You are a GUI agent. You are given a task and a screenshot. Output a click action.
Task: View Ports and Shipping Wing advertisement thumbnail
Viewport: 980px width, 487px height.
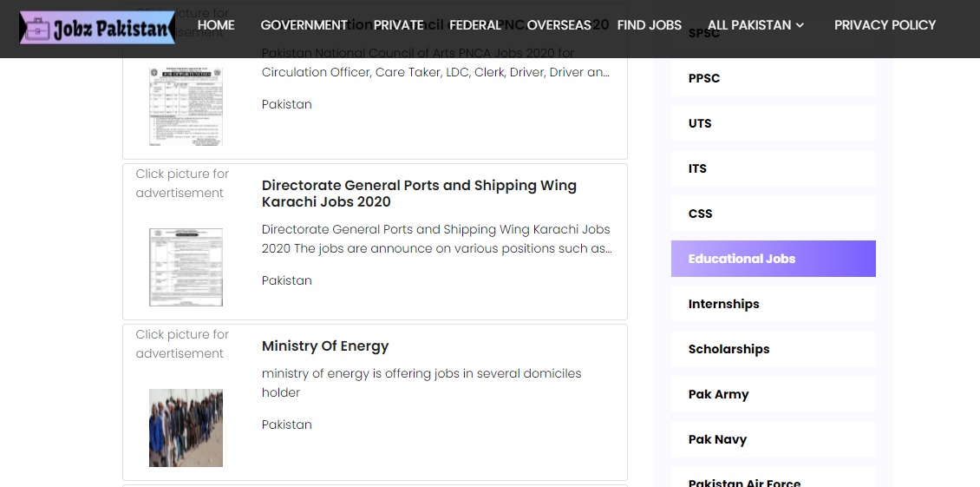tap(186, 267)
